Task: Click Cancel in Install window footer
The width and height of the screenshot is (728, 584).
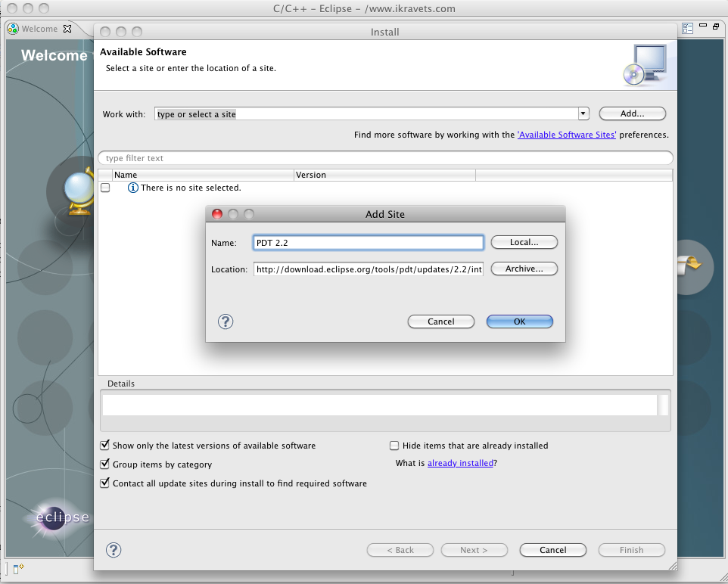Action: coord(553,550)
